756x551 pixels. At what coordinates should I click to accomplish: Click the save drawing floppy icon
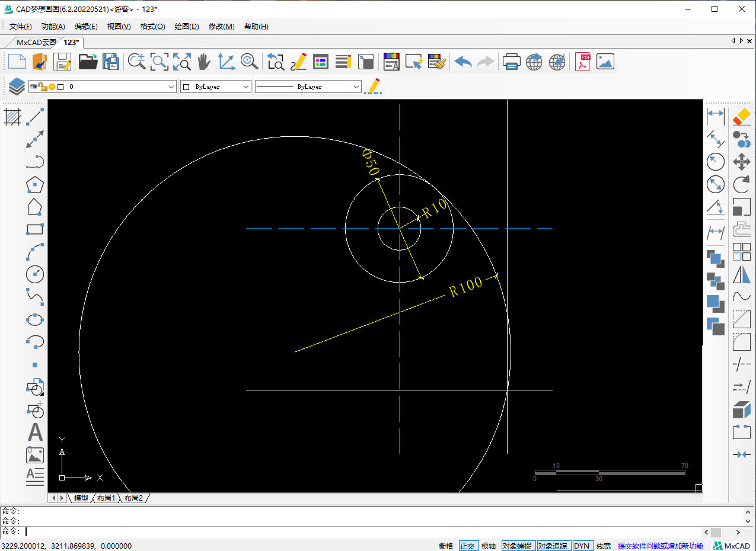pos(62,62)
